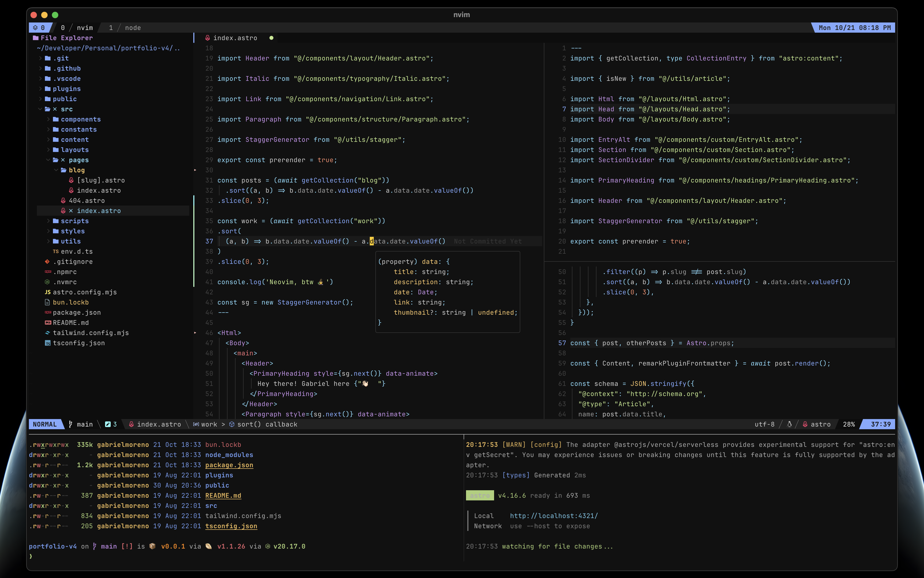
Task: Click node_modules in terminal listing
Action: click(229, 455)
